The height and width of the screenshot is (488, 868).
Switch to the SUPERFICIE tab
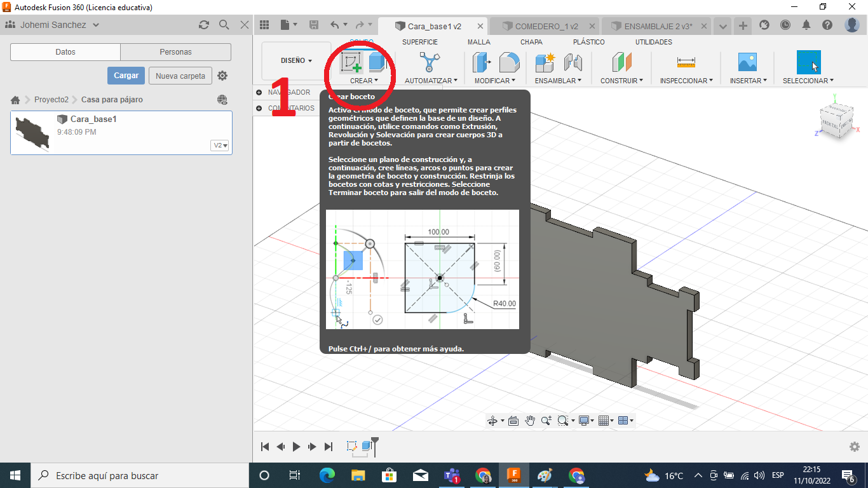tap(419, 42)
